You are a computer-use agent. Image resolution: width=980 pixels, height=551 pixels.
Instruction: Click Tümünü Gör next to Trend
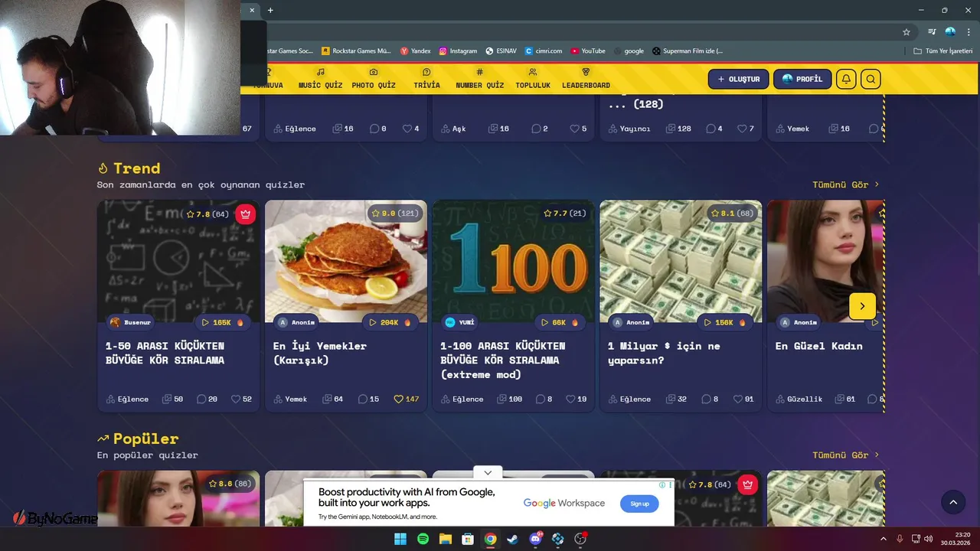(x=846, y=184)
